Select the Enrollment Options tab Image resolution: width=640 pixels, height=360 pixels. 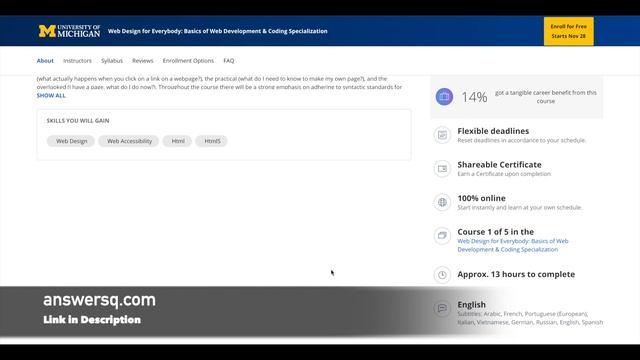[188, 60]
